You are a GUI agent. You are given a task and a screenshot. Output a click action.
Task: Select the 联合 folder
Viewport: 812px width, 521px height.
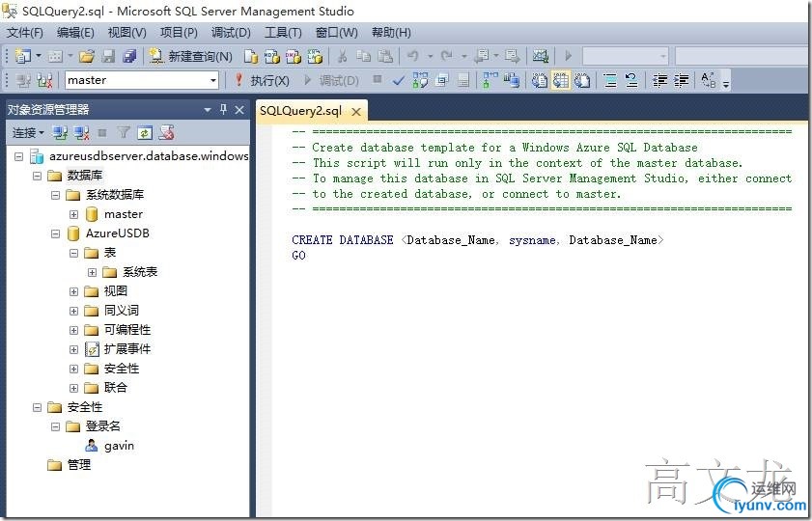click(x=116, y=388)
